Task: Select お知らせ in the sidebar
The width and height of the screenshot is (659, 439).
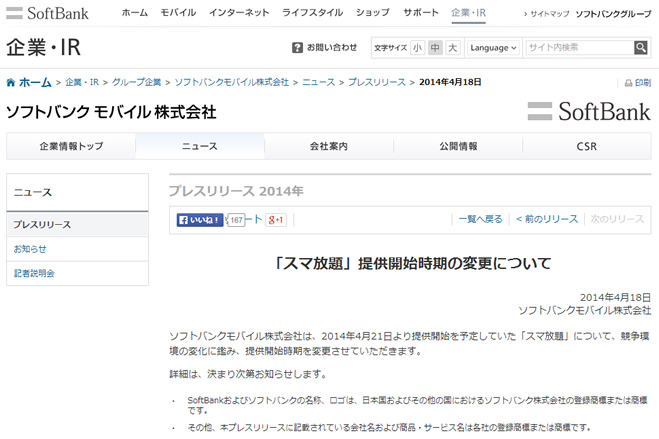Action: (77, 249)
